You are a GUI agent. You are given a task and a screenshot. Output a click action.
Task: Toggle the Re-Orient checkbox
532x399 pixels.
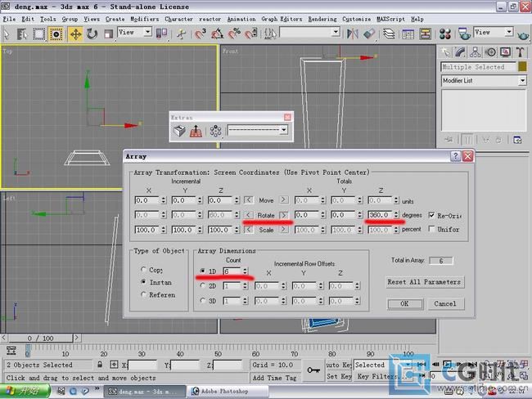coord(431,215)
